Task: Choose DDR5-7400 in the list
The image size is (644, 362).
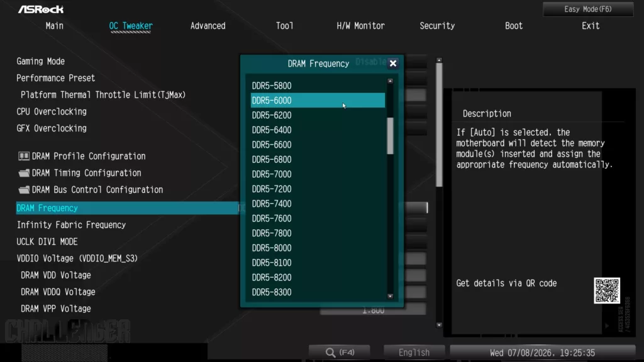Action: coord(318,204)
